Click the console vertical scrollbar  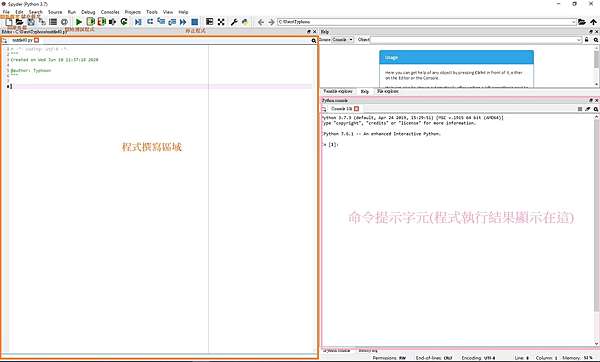tap(596, 230)
